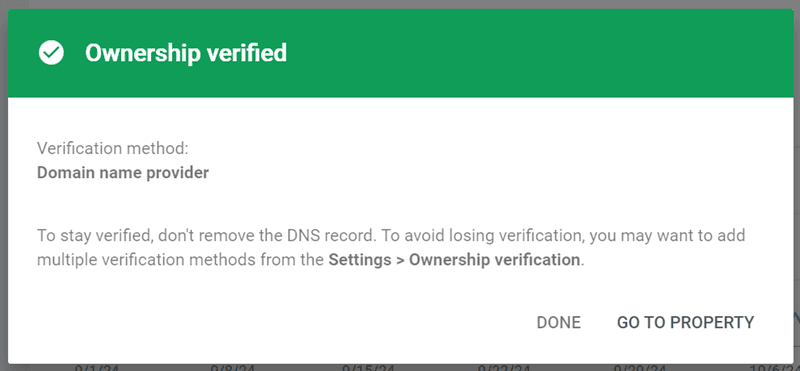Click the 10/6/24 date at chart edge
Screen dimensions: 800x371
(776, 367)
